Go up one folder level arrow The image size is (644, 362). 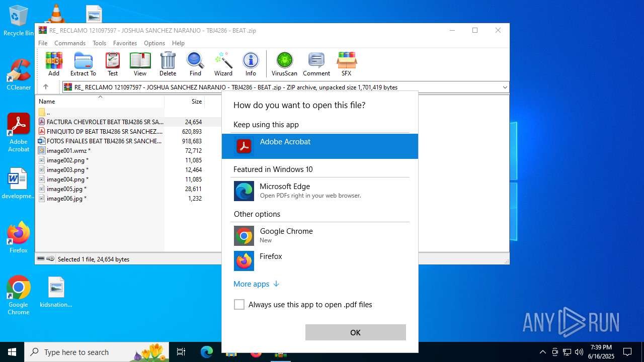(x=46, y=87)
